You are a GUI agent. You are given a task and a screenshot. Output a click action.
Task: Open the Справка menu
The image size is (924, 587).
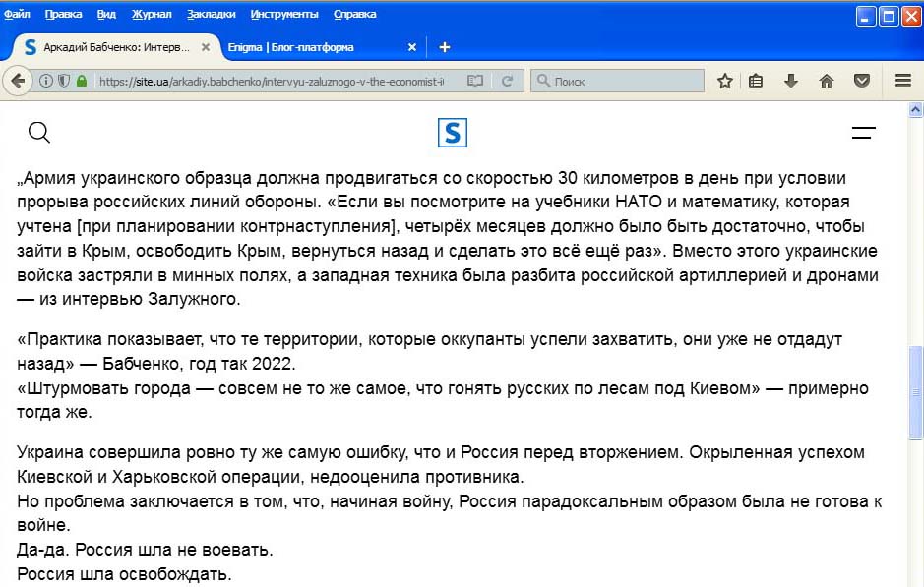[x=354, y=14]
